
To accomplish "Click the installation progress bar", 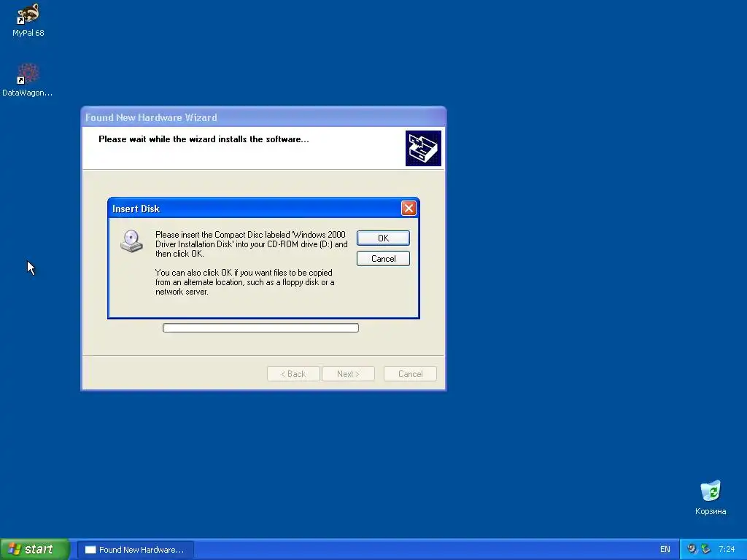I will click(x=260, y=327).
